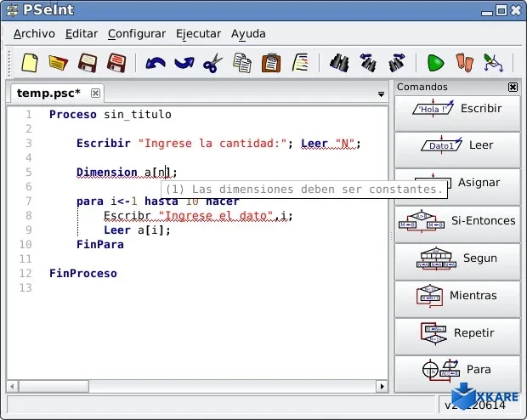
Task: Save the file with the floppy disk icon
Action: click(88, 63)
